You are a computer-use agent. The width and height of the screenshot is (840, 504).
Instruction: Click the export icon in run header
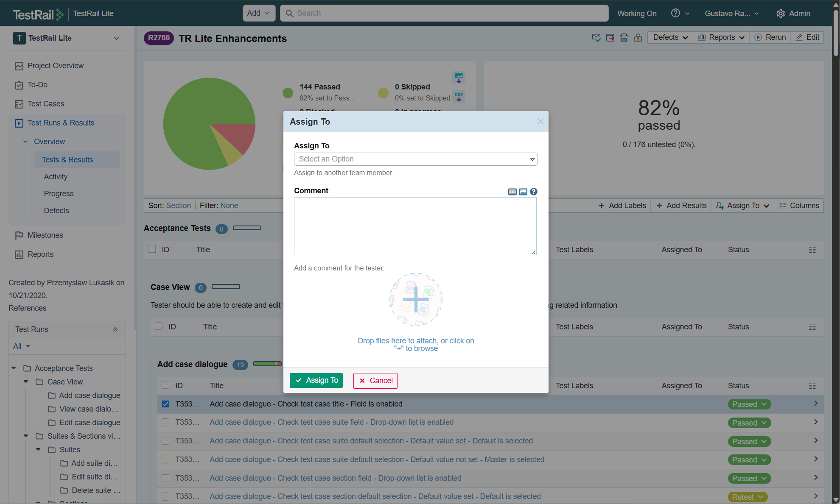pos(610,38)
